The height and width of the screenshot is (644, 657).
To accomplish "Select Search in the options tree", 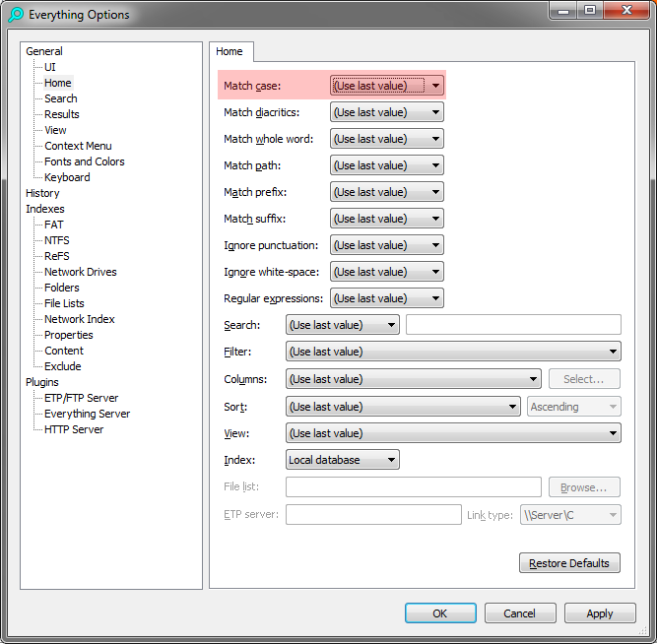I will click(x=61, y=98).
